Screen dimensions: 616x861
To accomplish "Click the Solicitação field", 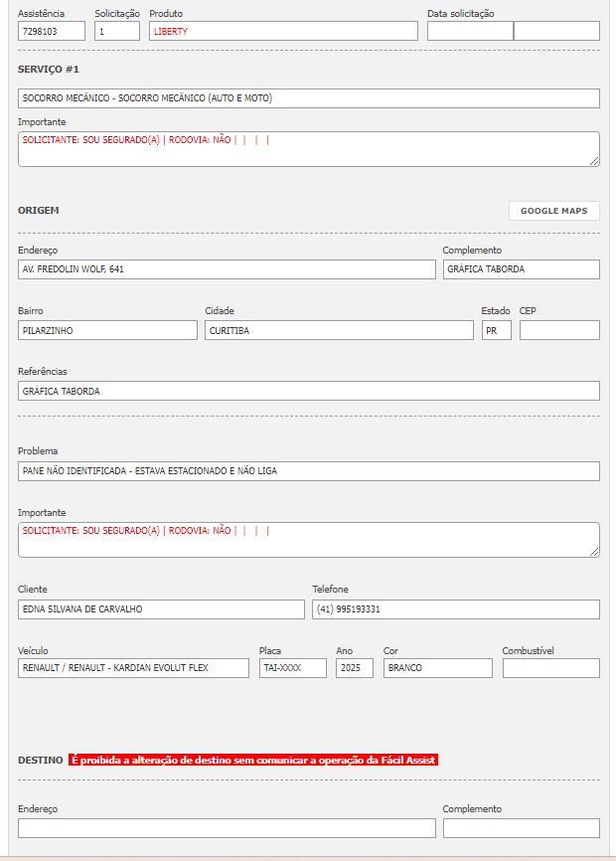I will (117, 31).
